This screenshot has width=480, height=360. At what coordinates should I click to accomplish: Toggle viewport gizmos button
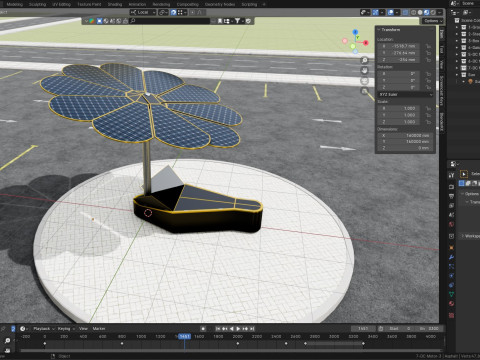tap(376, 12)
